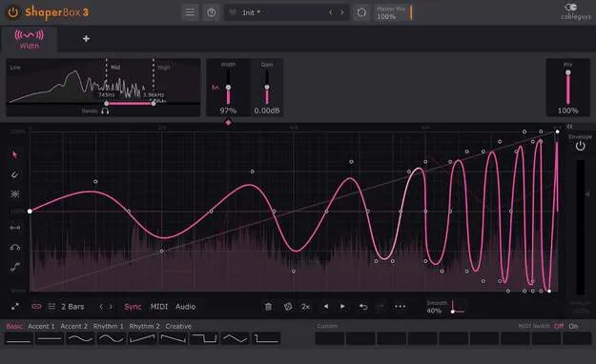The height and width of the screenshot is (364, 596).
Task: Toggle the link chain icon
Action: (x=36, y=306)
